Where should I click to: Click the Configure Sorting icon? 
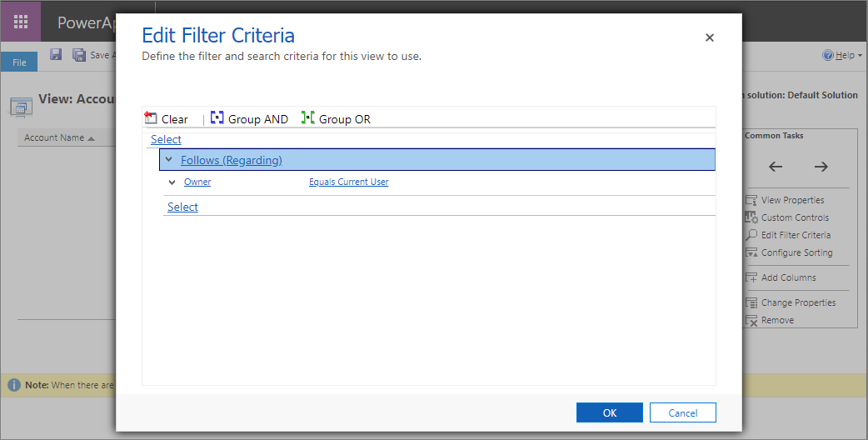pyautogui.click(x=751, y=252)
